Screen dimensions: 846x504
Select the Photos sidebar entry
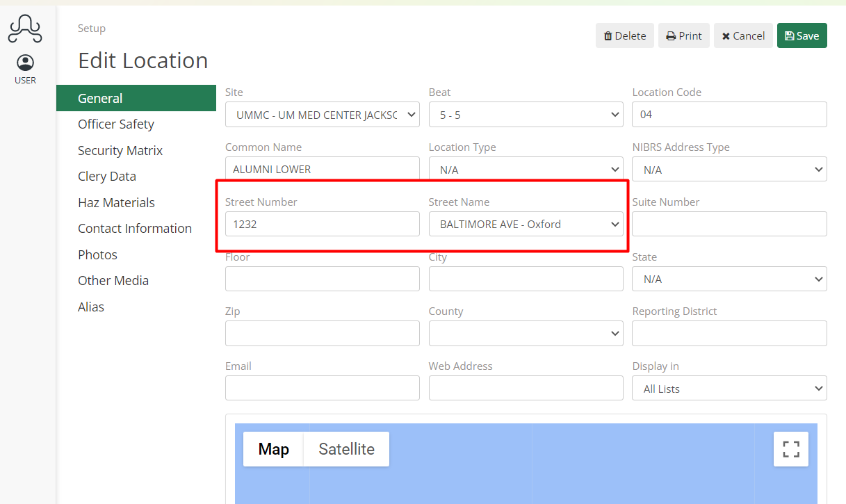click(97, 254)
